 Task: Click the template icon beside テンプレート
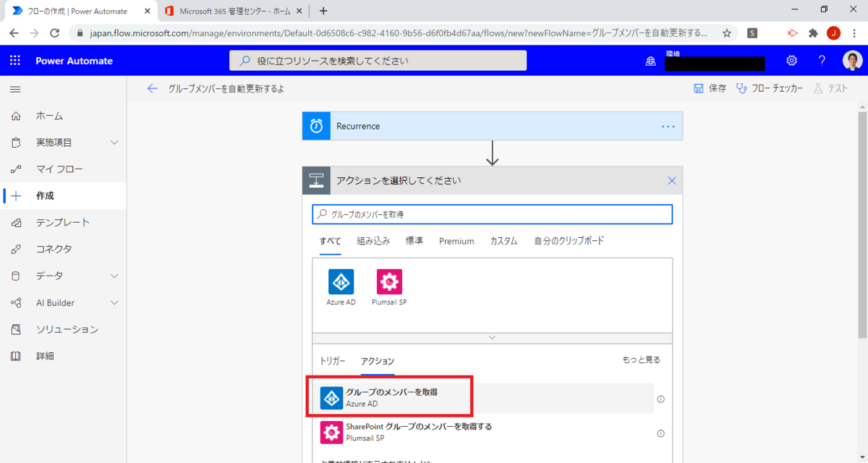pyautogui.click(x=16, y=223)
